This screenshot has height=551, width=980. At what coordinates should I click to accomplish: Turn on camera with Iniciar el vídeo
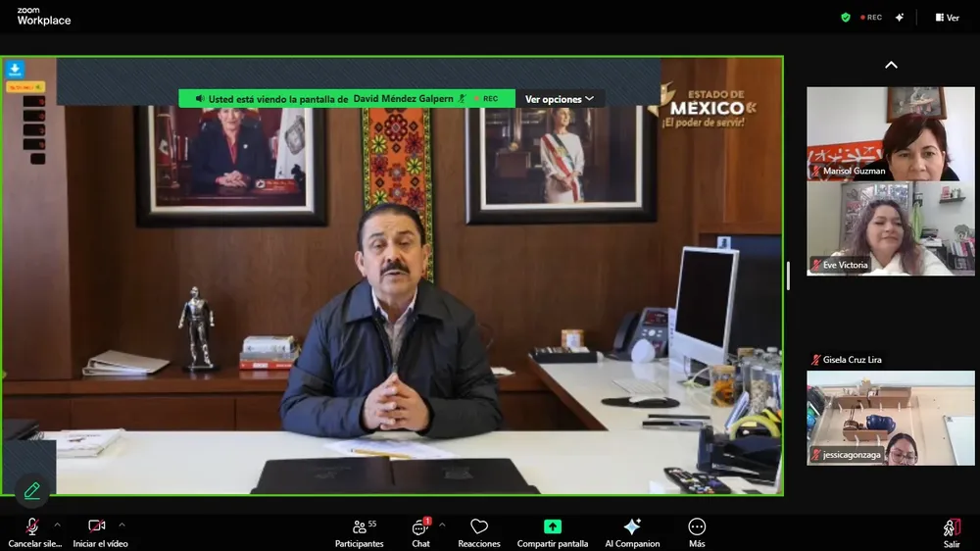pyautogui.click(x=98, y=530)
